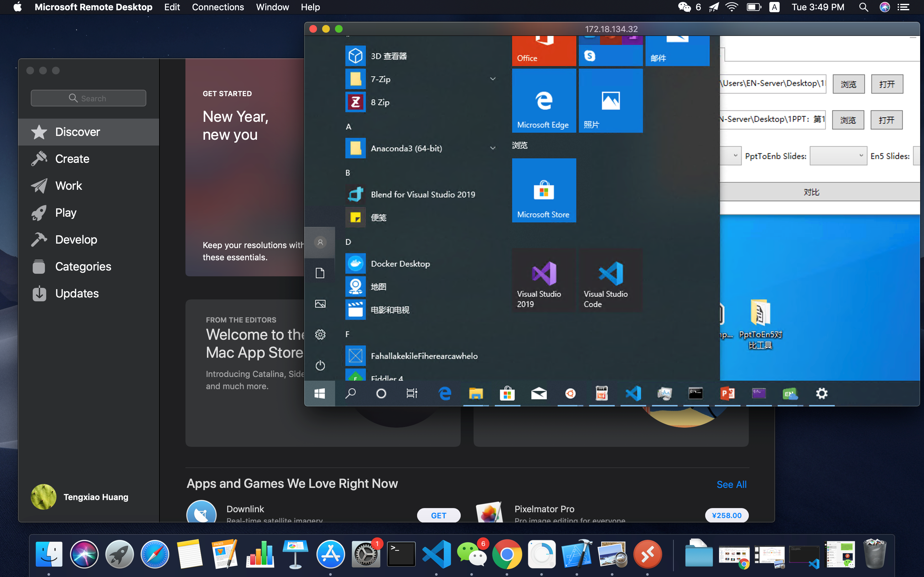Viewport: 924px width, 577px height.
Task: Open Visual Studio Code tile
Action: [x=610, y=280]
